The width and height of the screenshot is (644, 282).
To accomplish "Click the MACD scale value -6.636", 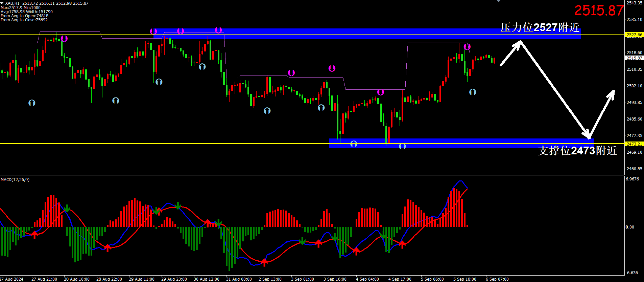I will 632,273.
